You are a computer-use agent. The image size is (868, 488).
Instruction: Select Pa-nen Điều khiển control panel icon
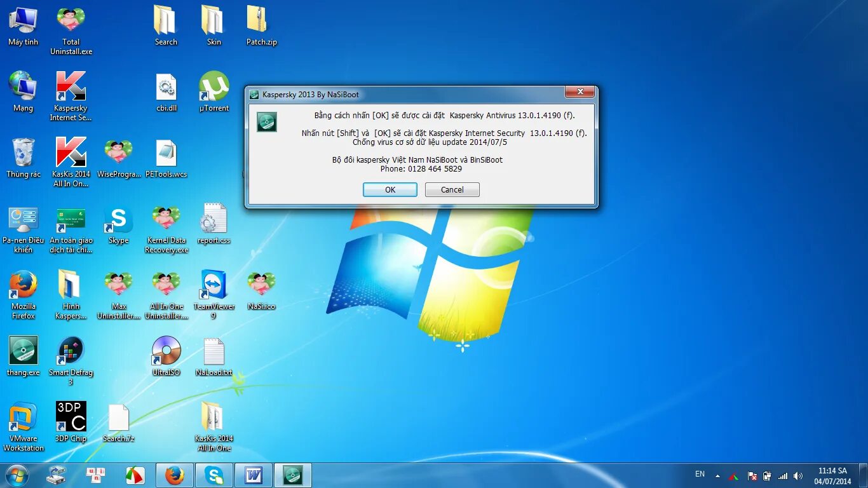point(23,229)
